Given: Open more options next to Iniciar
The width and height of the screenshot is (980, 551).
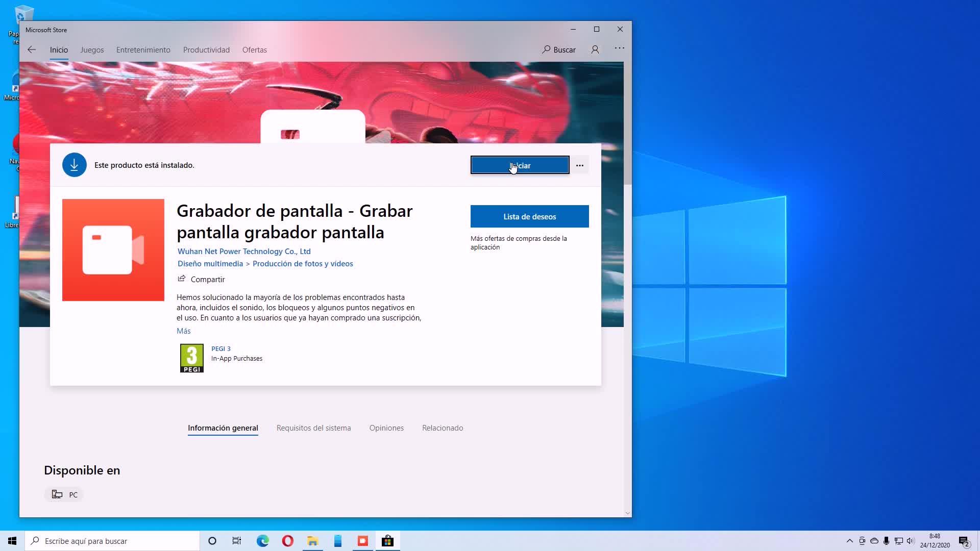Looking at the screenshot, I should point(580,165).
